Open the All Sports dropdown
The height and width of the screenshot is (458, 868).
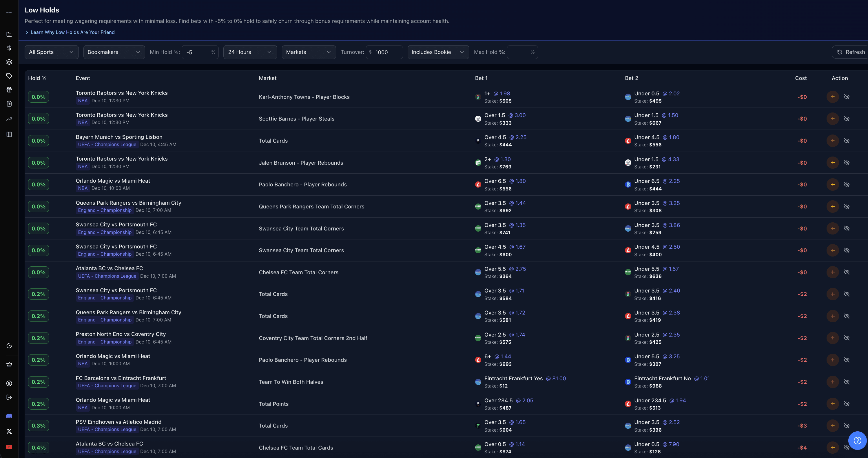coord(51,52)
